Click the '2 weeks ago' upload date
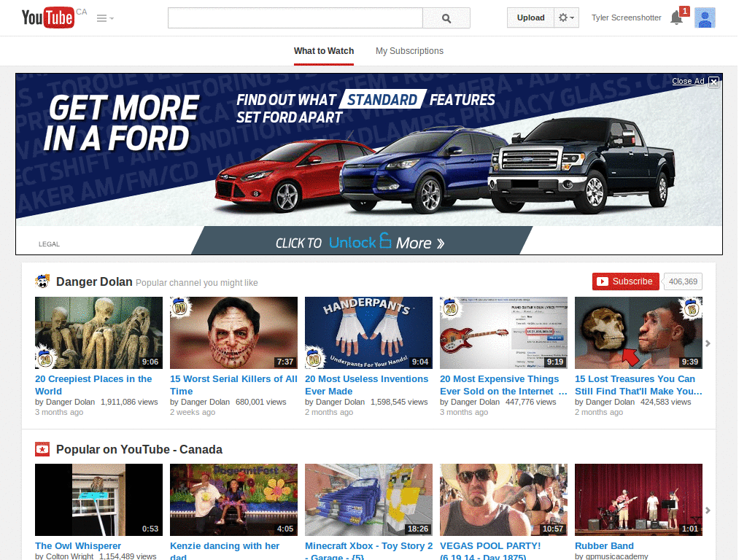The width and height of the screenshot is (747, 560). point(193,412)
